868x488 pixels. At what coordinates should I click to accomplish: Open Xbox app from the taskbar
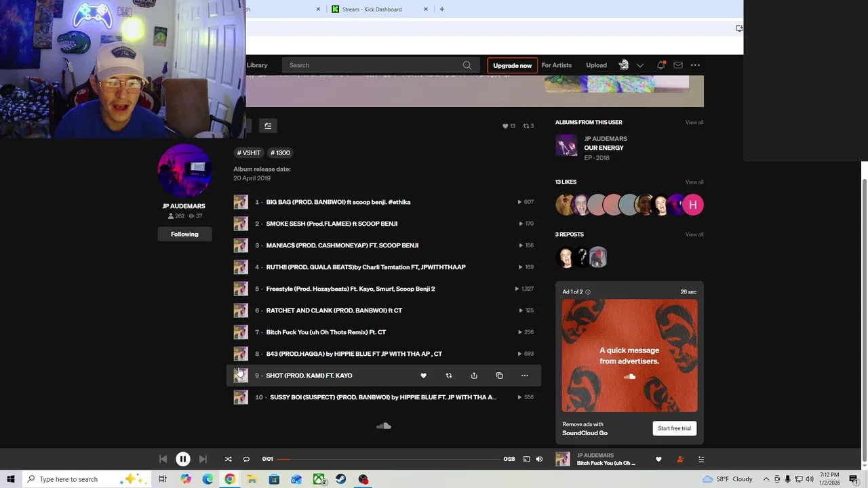coord(319,479)
